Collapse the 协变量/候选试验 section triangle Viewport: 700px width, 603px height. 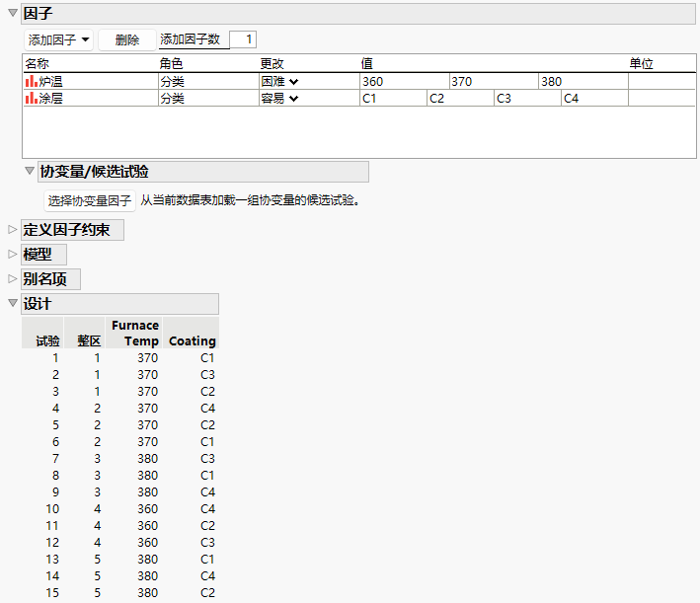tap(30, 171)
